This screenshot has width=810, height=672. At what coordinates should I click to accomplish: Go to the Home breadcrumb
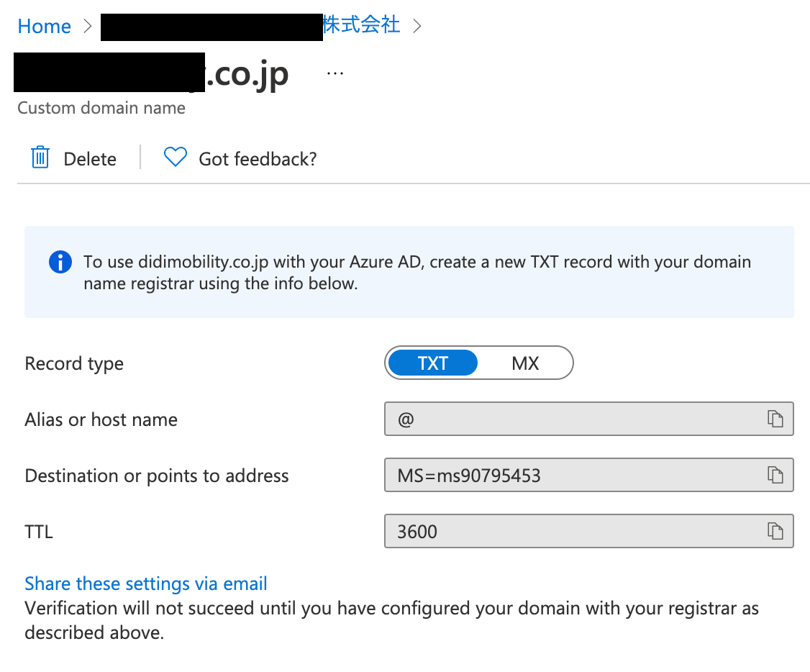pos(45,27)
